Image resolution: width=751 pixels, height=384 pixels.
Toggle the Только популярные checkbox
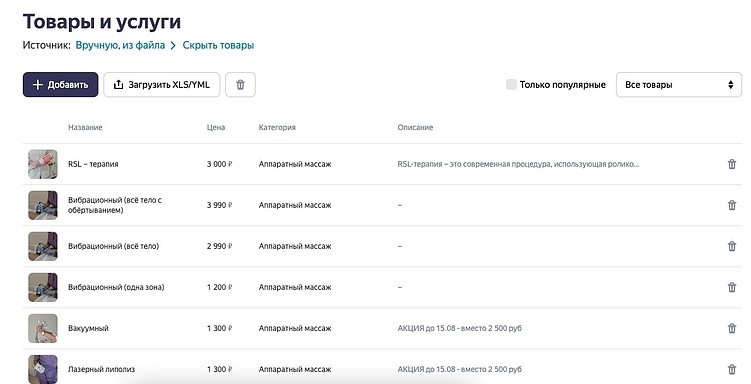pos(511,85)
